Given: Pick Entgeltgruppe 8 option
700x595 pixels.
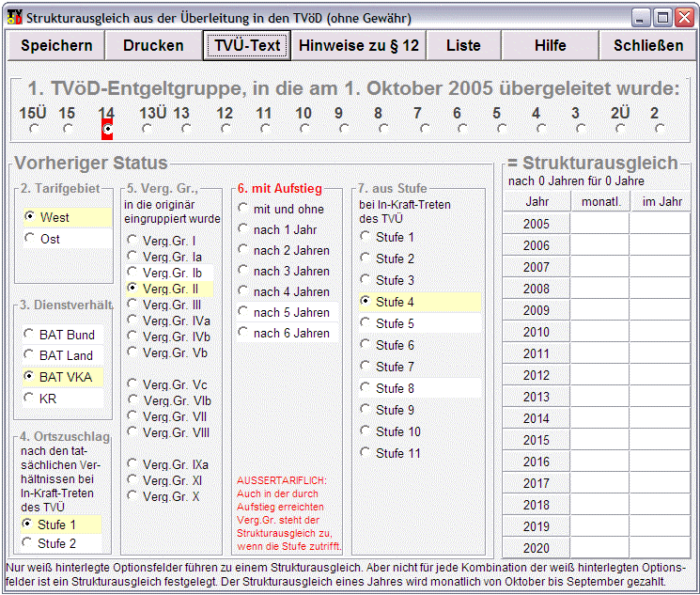Looking at the screenshot, I should coord(383,129).
